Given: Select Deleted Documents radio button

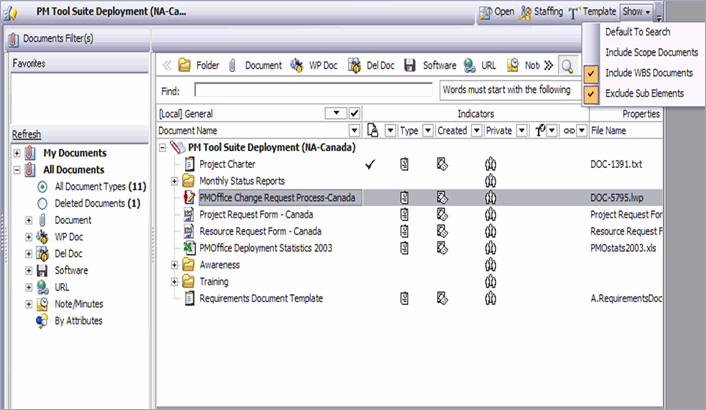Looking at the screenshot, I should [42, 204].
